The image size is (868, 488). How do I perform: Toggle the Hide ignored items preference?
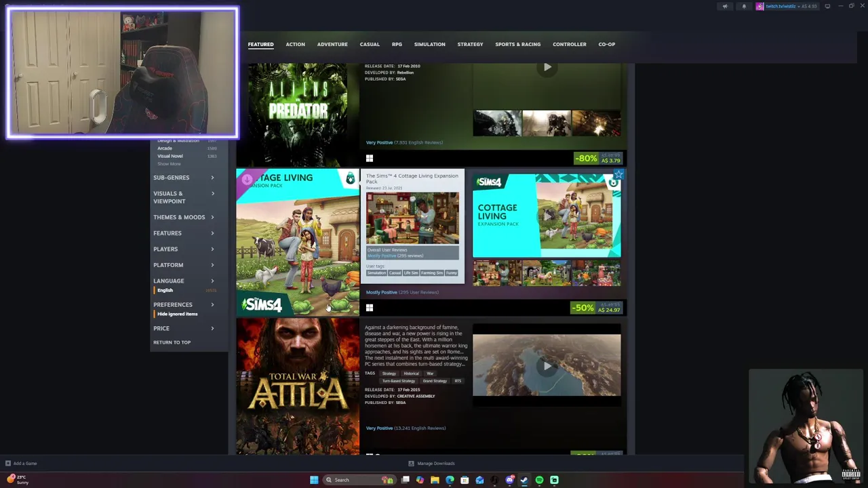(177, 314)
